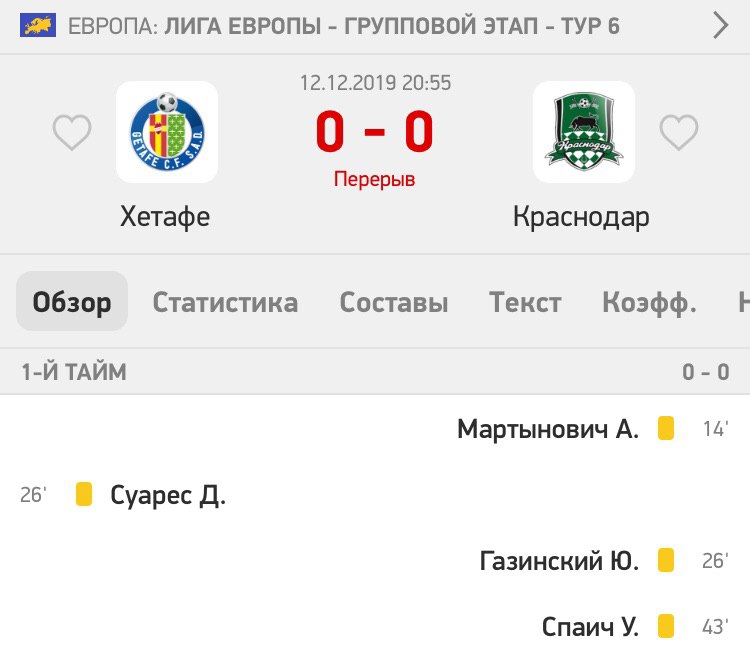Expand league details with right chevron
Viewport: 750px width, 659px height.
click(x=720, y=25)
